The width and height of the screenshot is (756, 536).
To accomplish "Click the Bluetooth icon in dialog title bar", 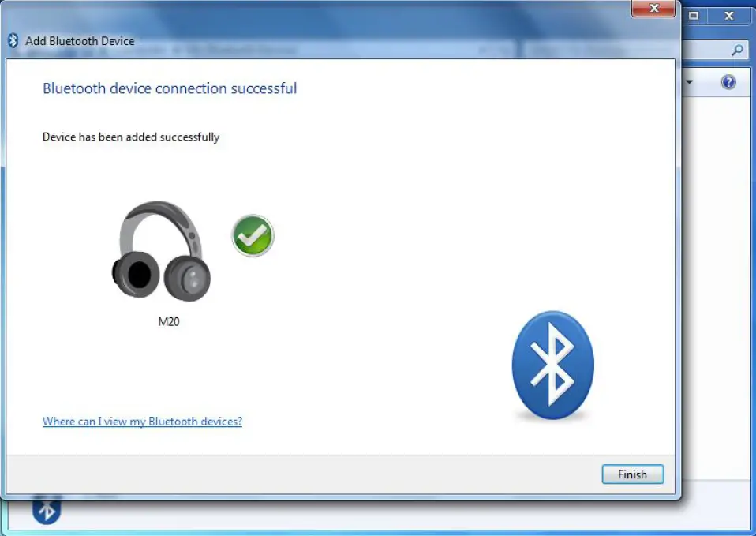I will [x=13, y=40].
